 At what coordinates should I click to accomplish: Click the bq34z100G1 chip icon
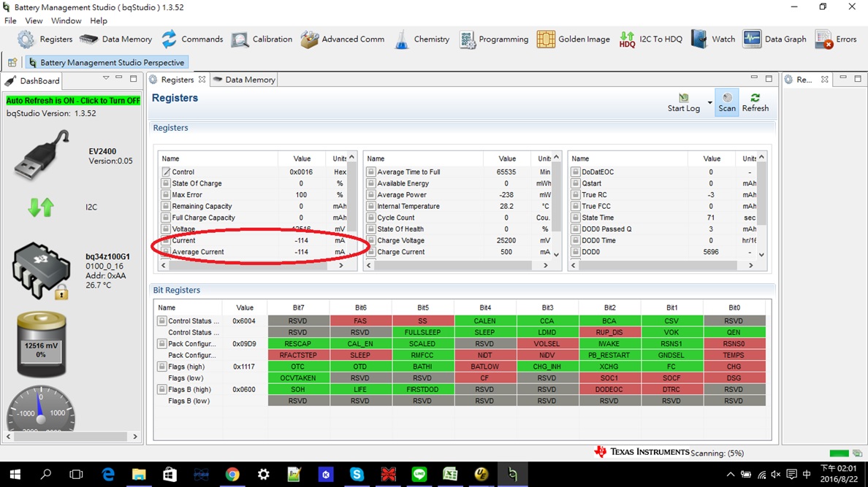coord(42,271)
